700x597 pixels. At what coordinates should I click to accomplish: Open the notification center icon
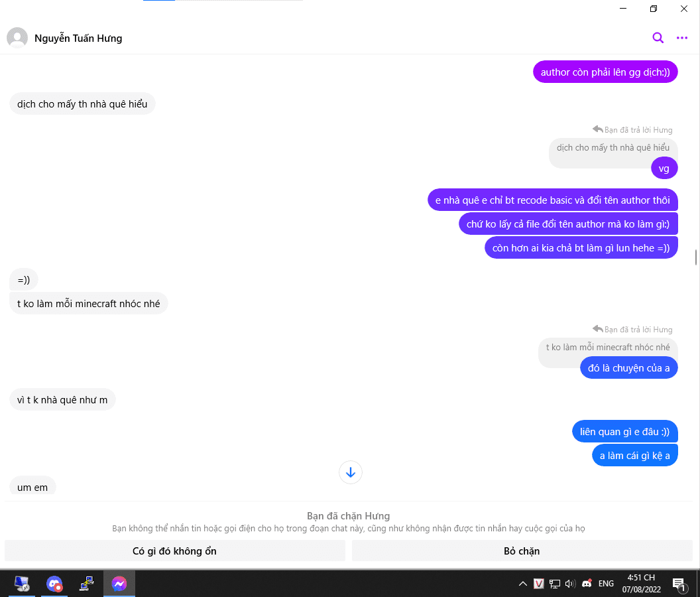point(679,584)
